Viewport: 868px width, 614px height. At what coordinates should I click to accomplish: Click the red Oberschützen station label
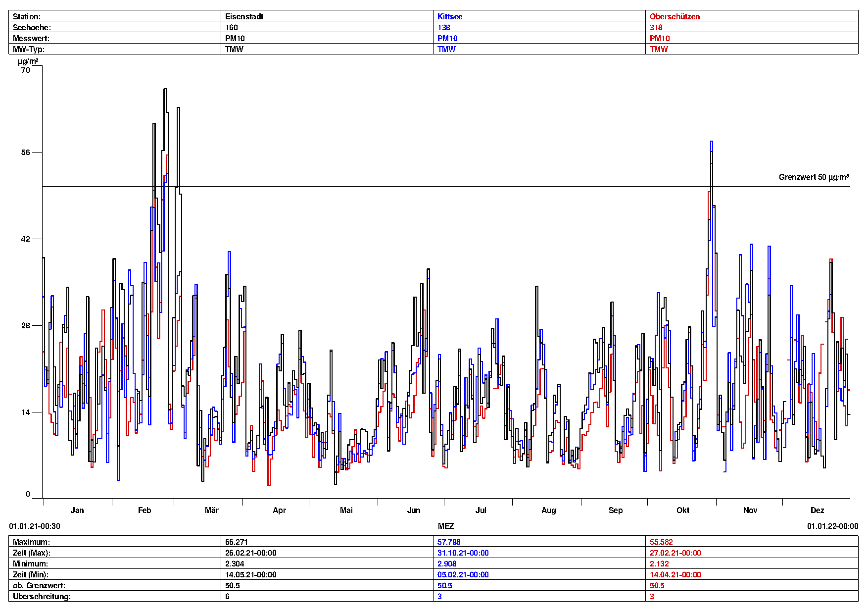(675, 16)
